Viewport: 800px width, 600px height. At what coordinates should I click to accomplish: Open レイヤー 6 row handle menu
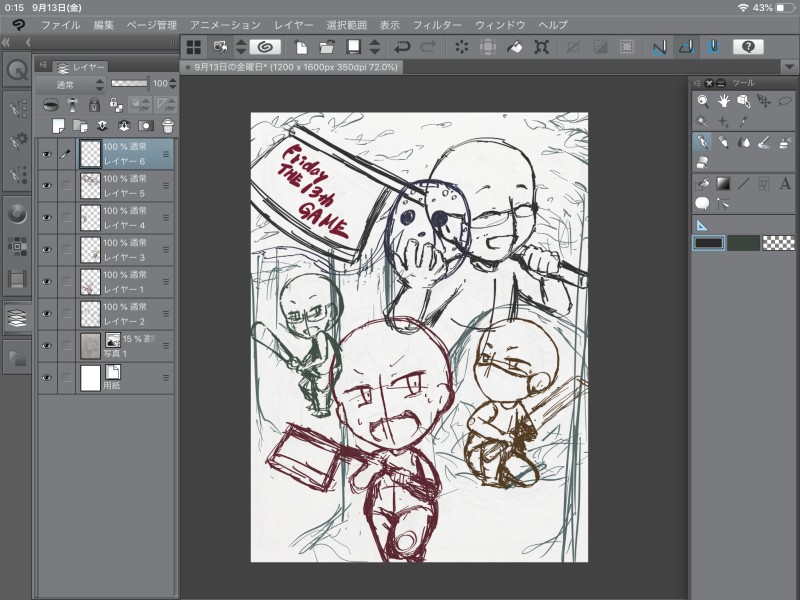pos(166,154)
